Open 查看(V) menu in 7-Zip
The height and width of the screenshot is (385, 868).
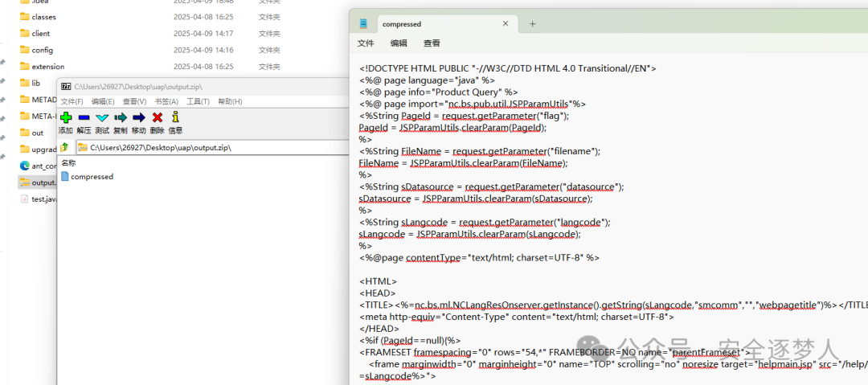[x=134, y=102]
